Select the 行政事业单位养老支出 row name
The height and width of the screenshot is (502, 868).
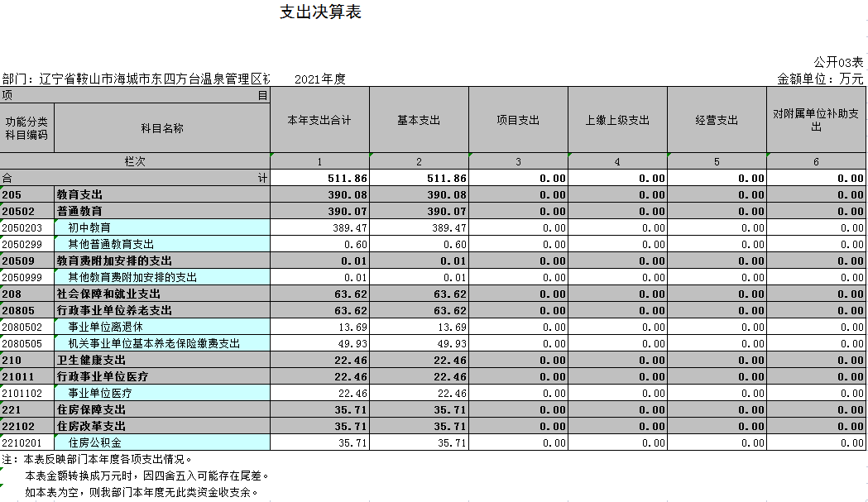click(161, 310)
